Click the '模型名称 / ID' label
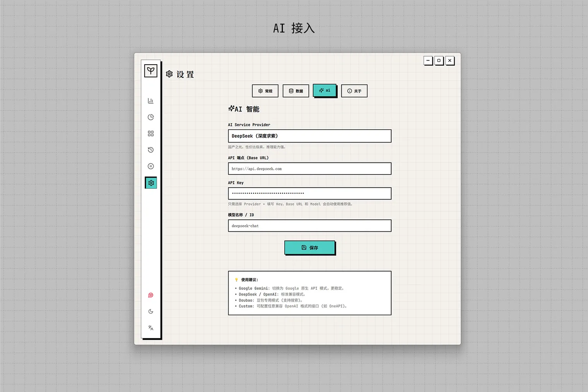The image size is (588, 392). (241, 215)
